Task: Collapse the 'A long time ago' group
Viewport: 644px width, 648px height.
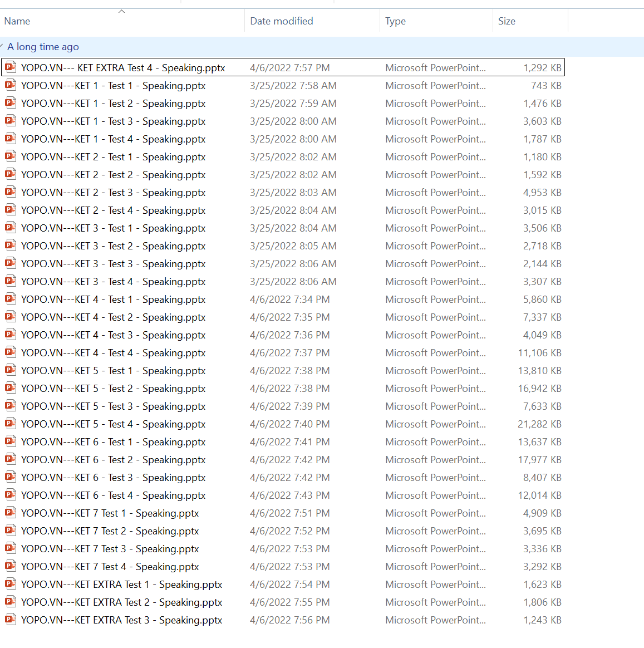Action: [x=2, y=47]
